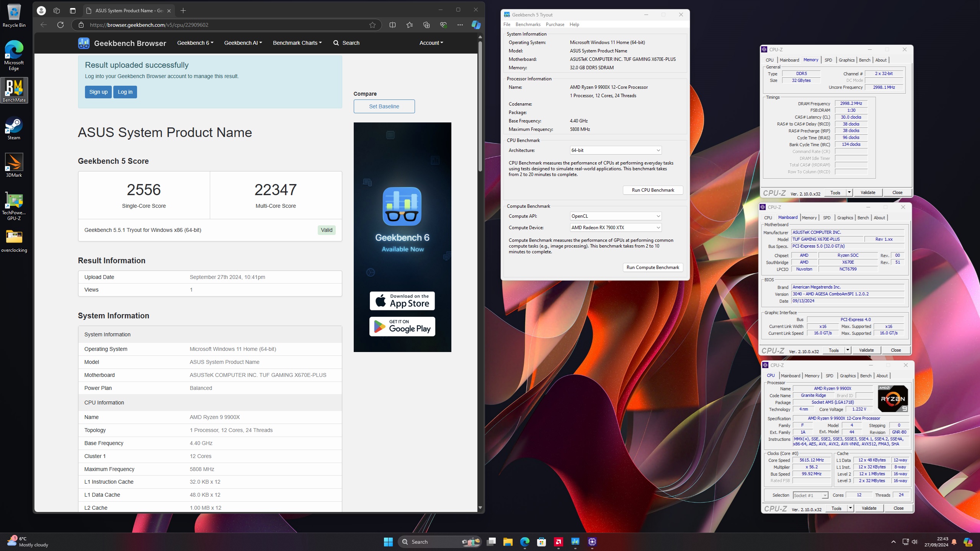This screenshot has width=980, height=551.
Task: Open the Steam desktop icon
Action: click(x=14, y=128)
